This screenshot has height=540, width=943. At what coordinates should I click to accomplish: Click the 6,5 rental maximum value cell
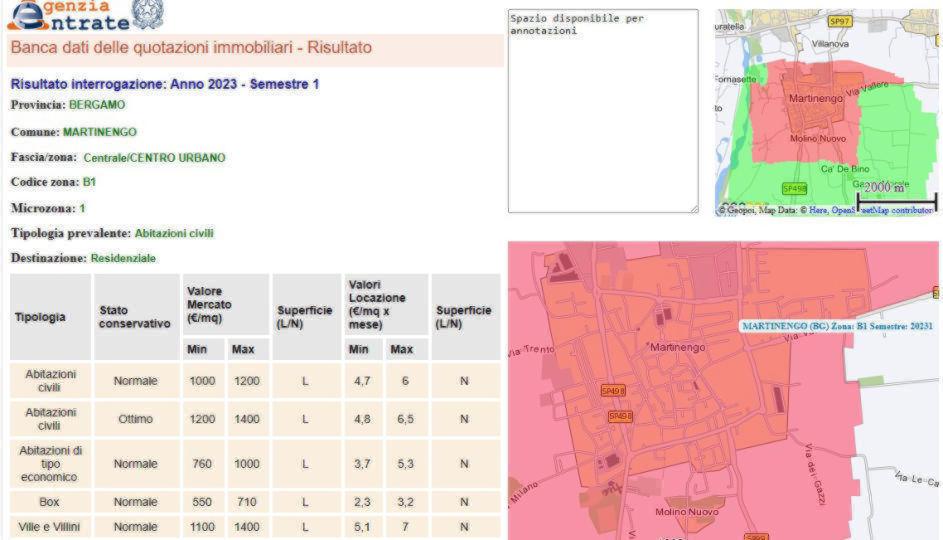coord(405,419)
